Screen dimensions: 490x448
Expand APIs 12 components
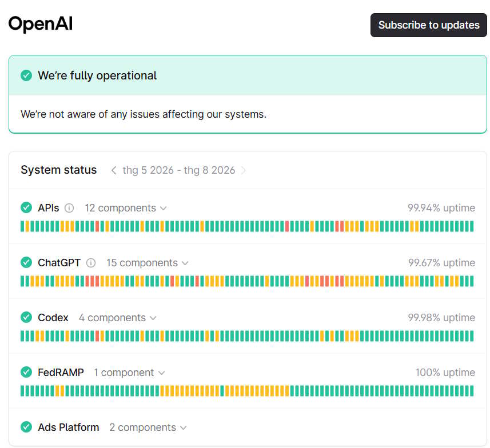point(126,208)
